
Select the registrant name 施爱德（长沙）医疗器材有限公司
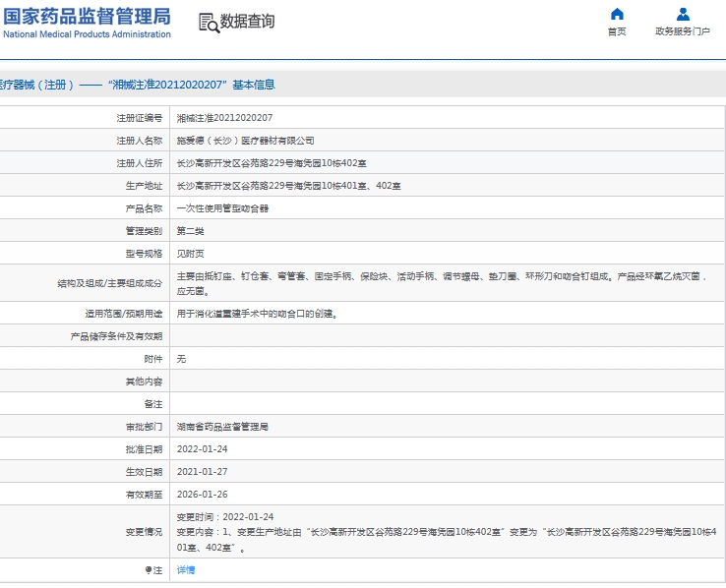[x=245, y=141]
